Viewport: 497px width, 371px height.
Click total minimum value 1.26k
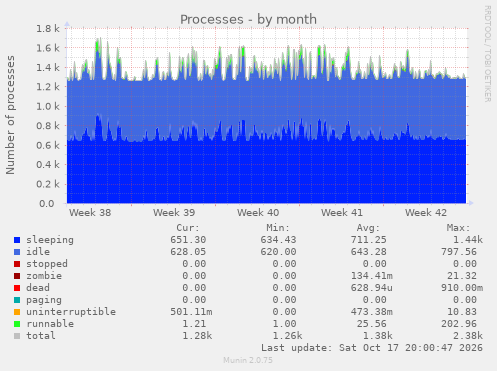click(x=287, y=336)
